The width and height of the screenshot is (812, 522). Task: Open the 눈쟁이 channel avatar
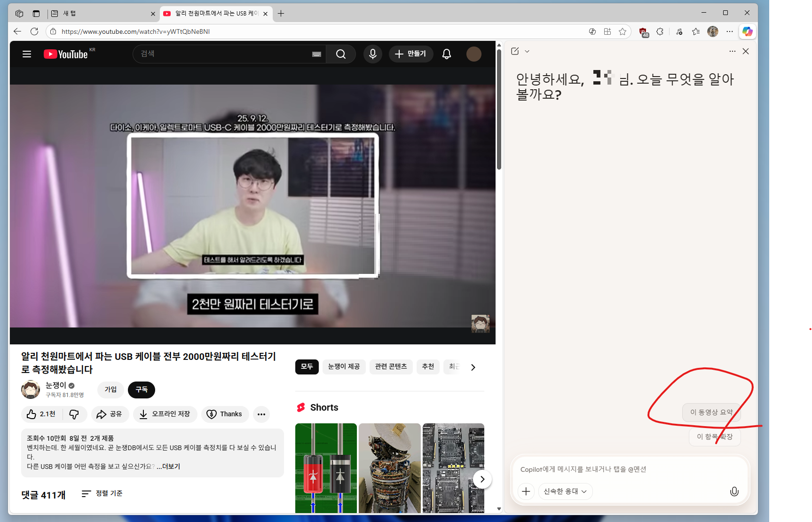31,390
